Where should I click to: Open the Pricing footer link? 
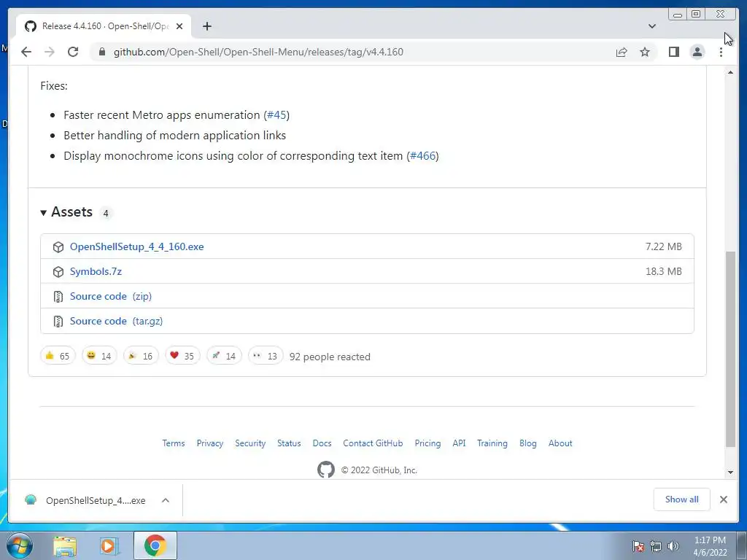click(x=427, y=443)
